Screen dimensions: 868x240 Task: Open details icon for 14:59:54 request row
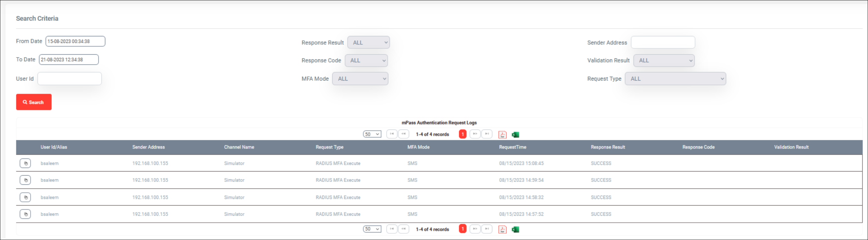point(25,180)
